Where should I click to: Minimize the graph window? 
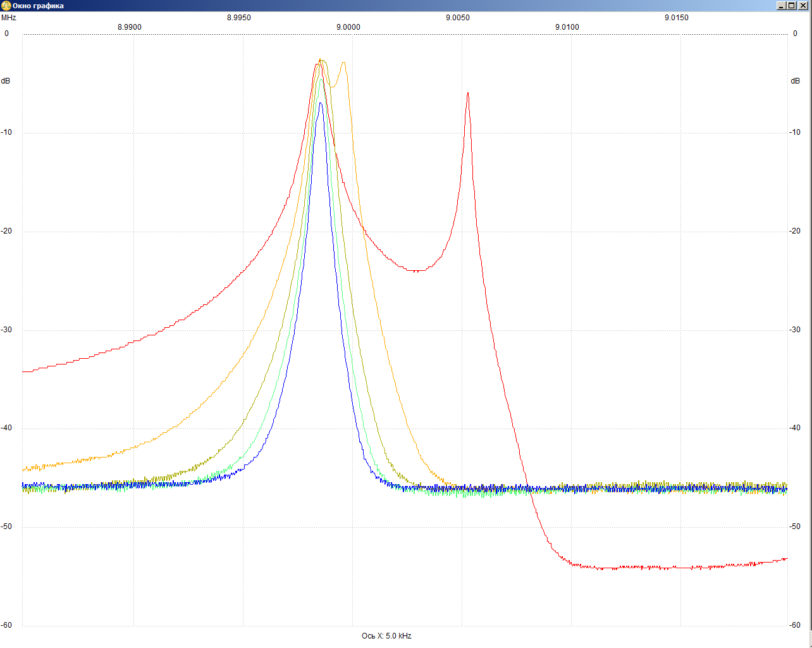point(782,6)
